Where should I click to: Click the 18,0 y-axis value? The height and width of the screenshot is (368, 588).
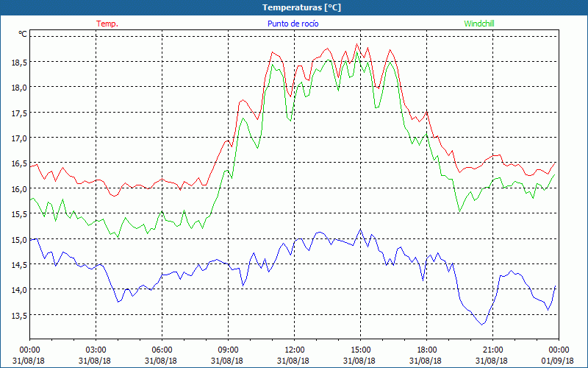coord(19,88)
